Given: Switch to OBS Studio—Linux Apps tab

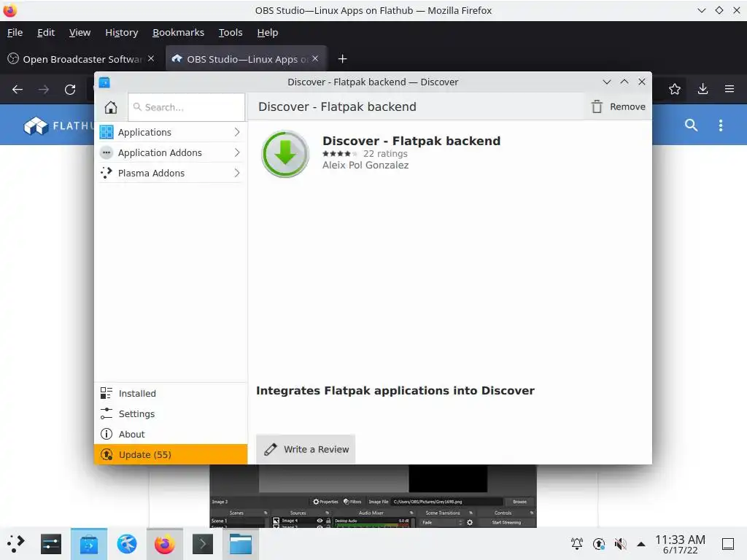Looking at the screenshot, I should click(247, 58).
